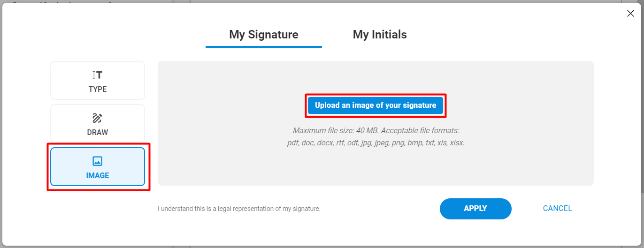Viewport: 644px width, 248px height.
Task: Choose the IMAGE signature method label
Action: (98, 175)
